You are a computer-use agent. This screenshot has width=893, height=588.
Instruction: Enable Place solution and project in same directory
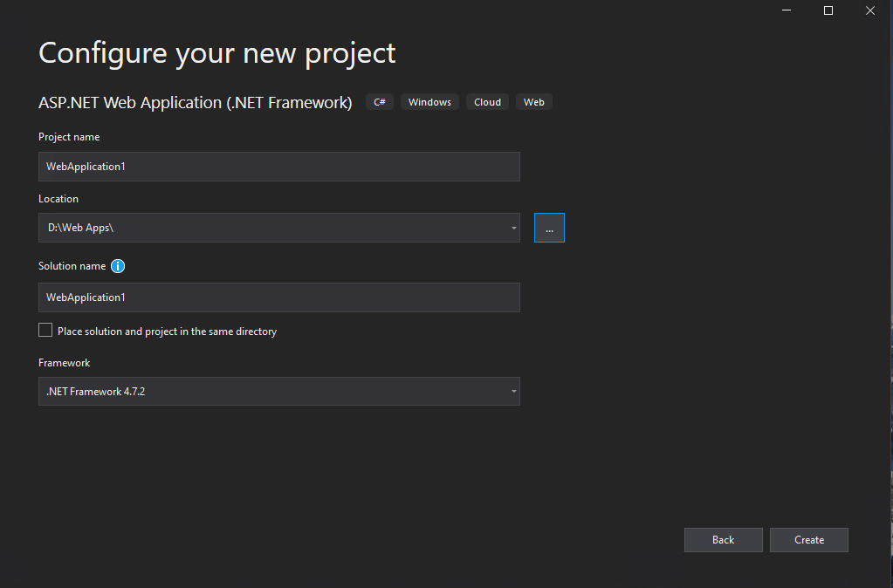pos(45,330)
